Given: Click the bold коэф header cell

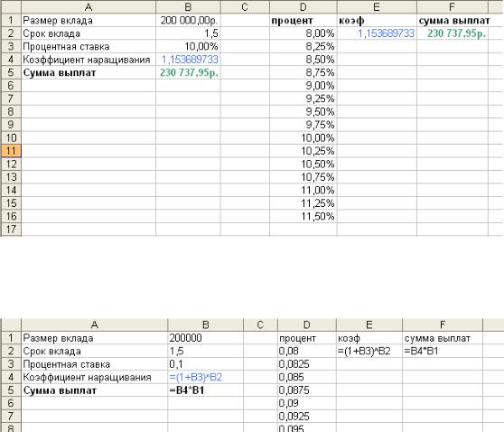Looking at the screenshot, I should (x=377, y=20).
